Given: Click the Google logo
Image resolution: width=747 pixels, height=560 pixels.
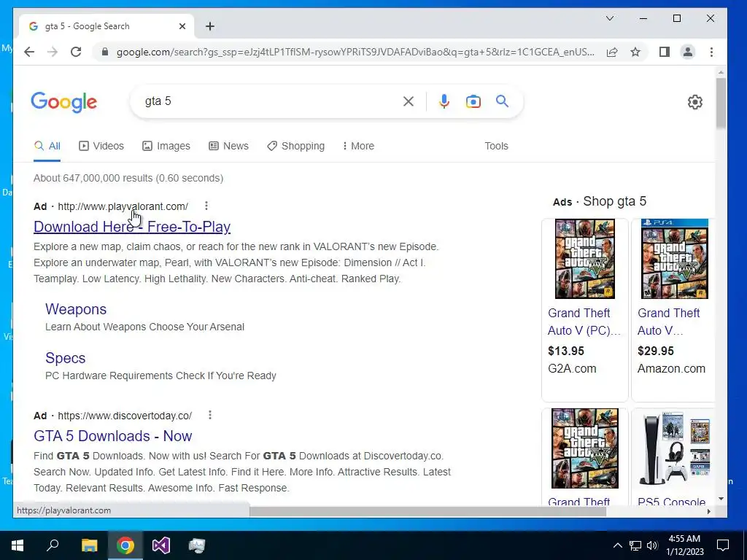Looking at the screenshot, I should click(64, 102).
